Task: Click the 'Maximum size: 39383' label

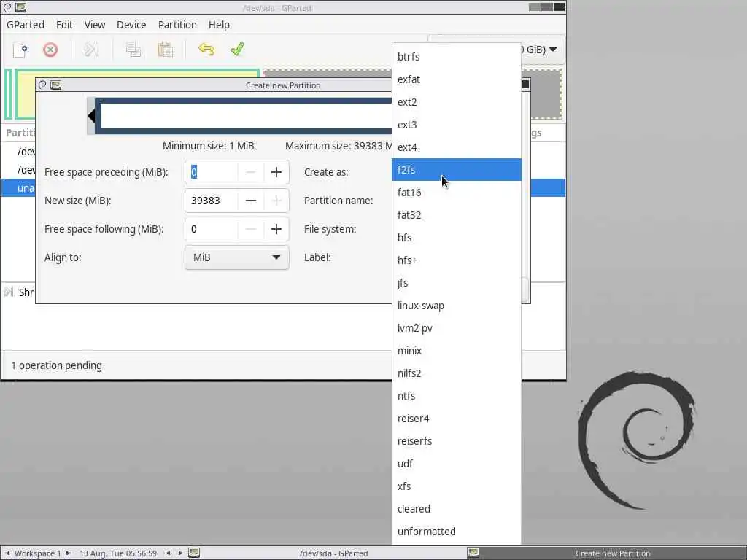Action: (338, 146)
